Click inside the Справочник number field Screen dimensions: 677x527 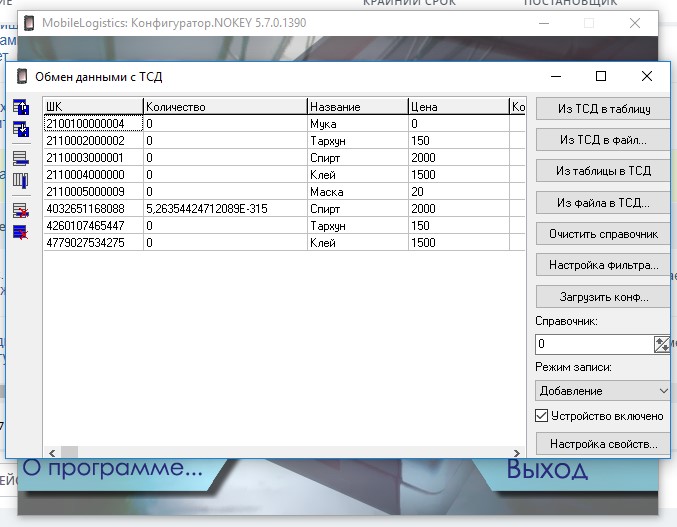[x=593, y=344]
